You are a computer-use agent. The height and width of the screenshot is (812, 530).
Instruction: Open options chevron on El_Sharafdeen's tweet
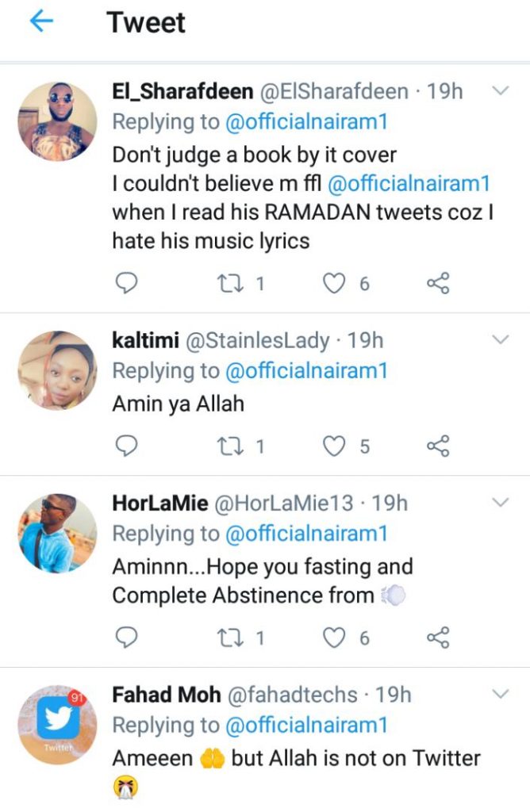pyautogui.click(x=500, y=91)
